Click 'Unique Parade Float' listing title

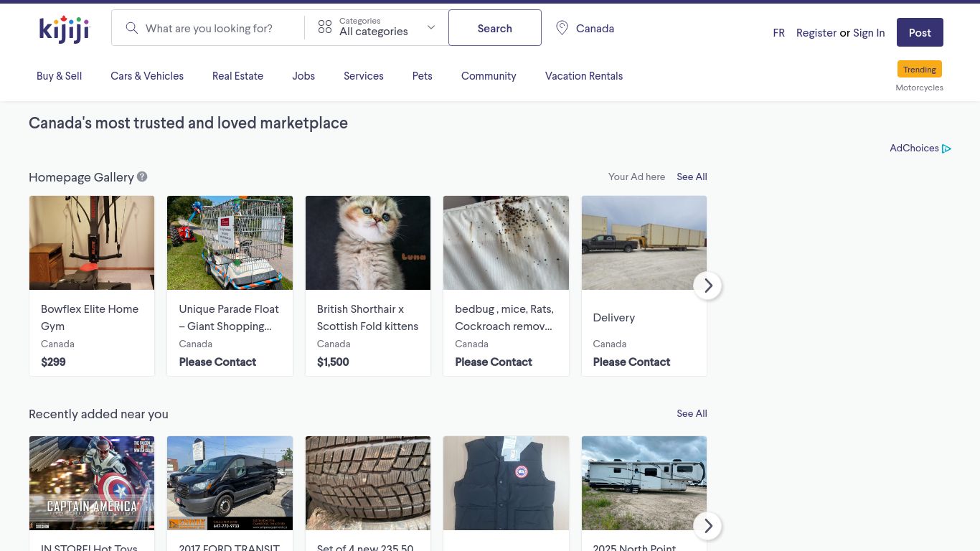tap(229, 318)
